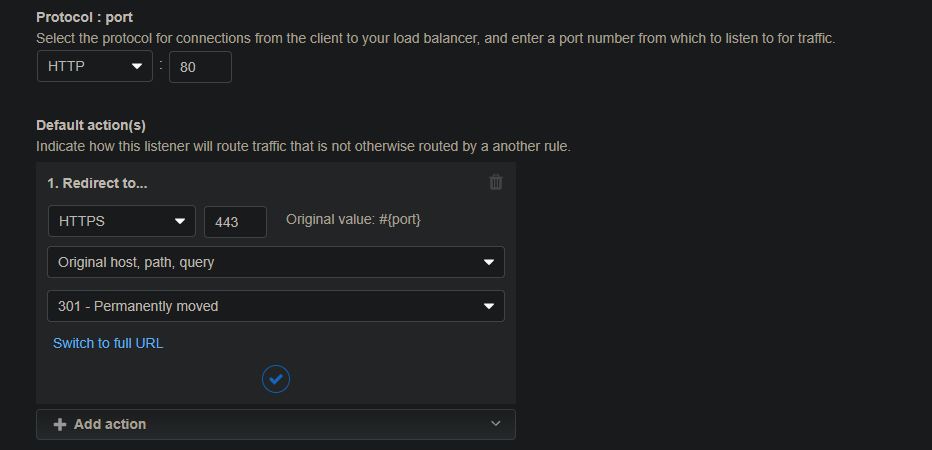The image size is (932, 450).
Task: Open the 301 - Permanently moved dropdown
Action: [276, 306]
